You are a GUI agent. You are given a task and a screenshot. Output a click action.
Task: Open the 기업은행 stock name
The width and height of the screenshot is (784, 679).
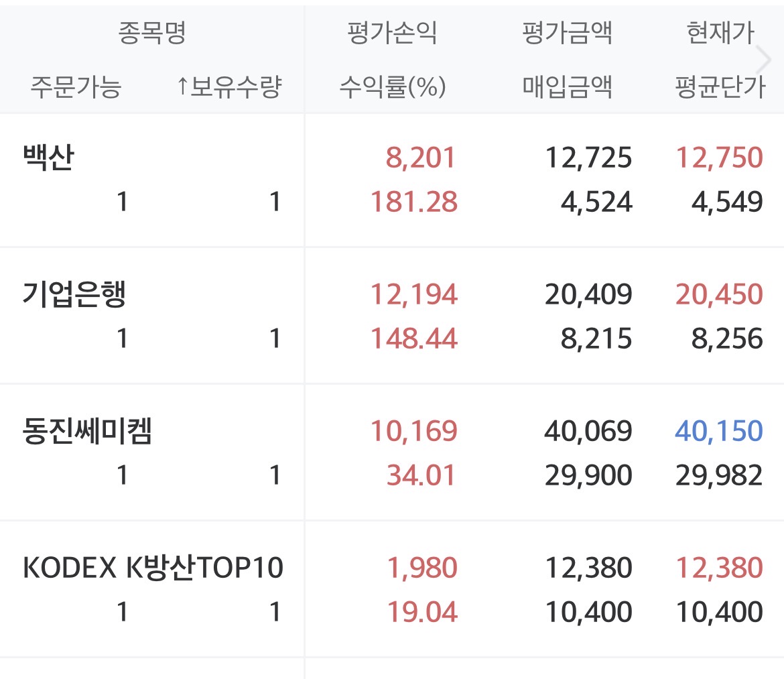pos(74,295)
